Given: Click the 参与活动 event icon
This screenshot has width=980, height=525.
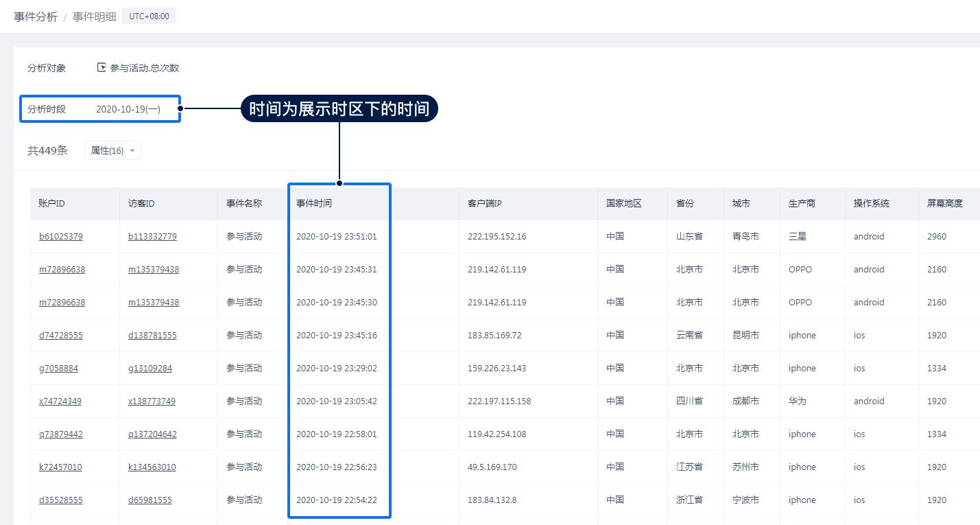Looking at the screenshot, I should coord(101,68).
